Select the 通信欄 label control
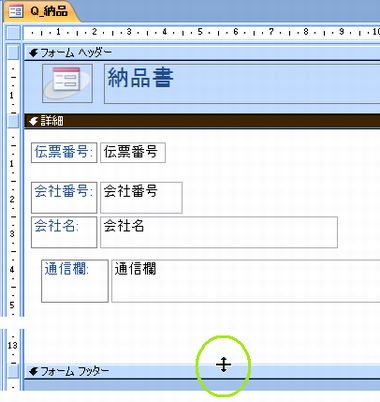 (75, 281)
